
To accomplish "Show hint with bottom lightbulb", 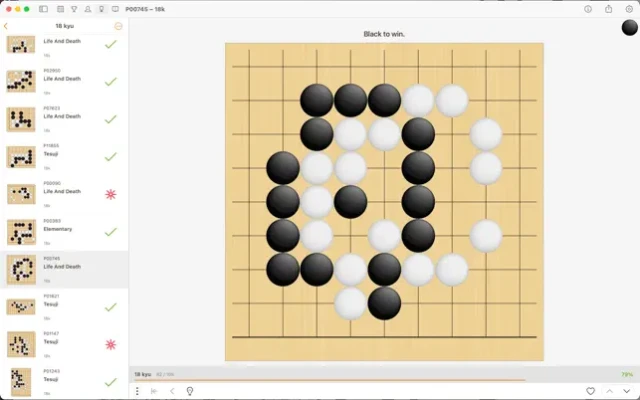I will [189, 391].
